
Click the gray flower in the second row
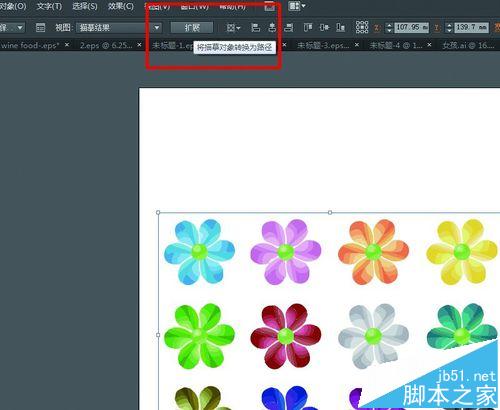click(x=373, y=336)
